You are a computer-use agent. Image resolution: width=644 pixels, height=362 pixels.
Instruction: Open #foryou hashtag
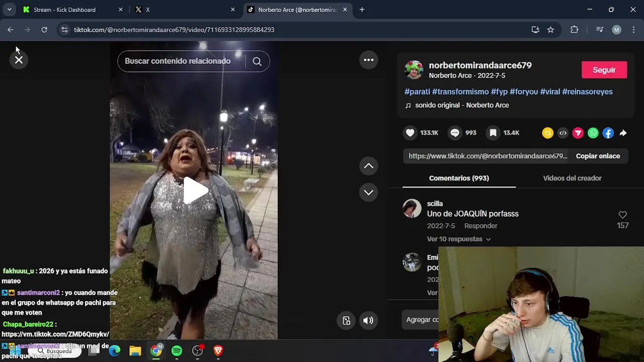524,92
